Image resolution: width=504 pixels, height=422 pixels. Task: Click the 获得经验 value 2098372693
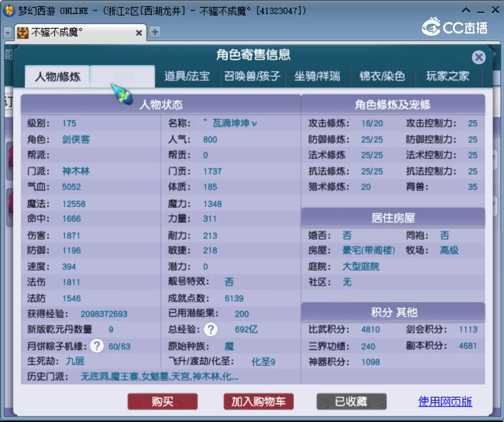[104, 314]
